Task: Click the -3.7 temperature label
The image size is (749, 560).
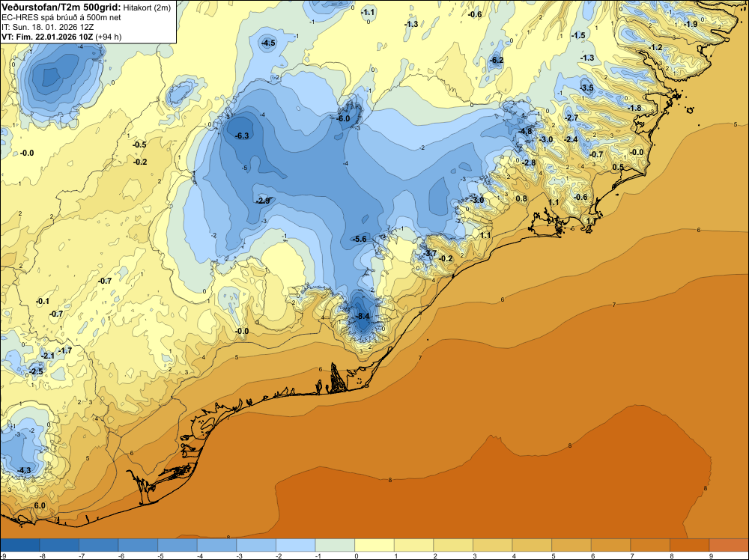Action: point(429,253)
